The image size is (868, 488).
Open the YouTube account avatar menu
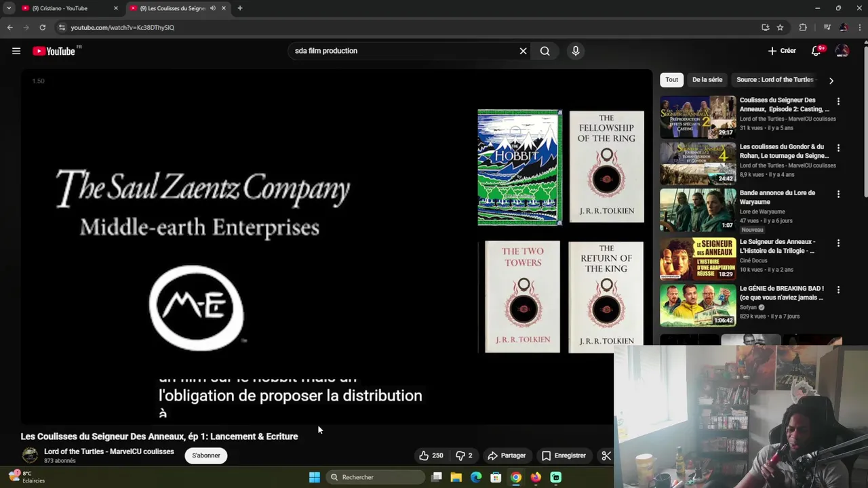coord(842,51)
